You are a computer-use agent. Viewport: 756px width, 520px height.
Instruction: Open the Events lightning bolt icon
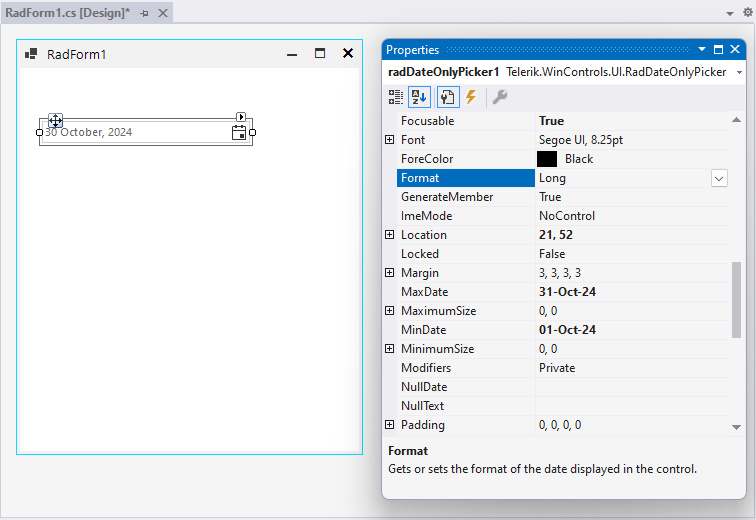tap(471, 97)
